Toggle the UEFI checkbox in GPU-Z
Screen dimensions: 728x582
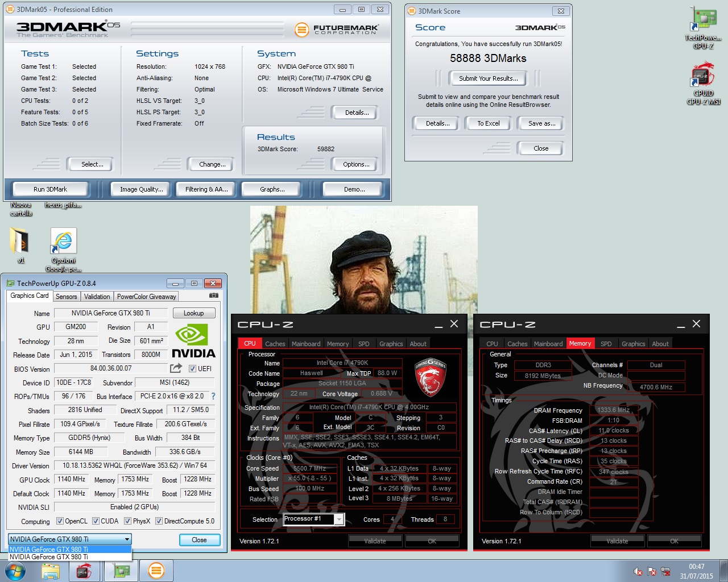point(192,368)
